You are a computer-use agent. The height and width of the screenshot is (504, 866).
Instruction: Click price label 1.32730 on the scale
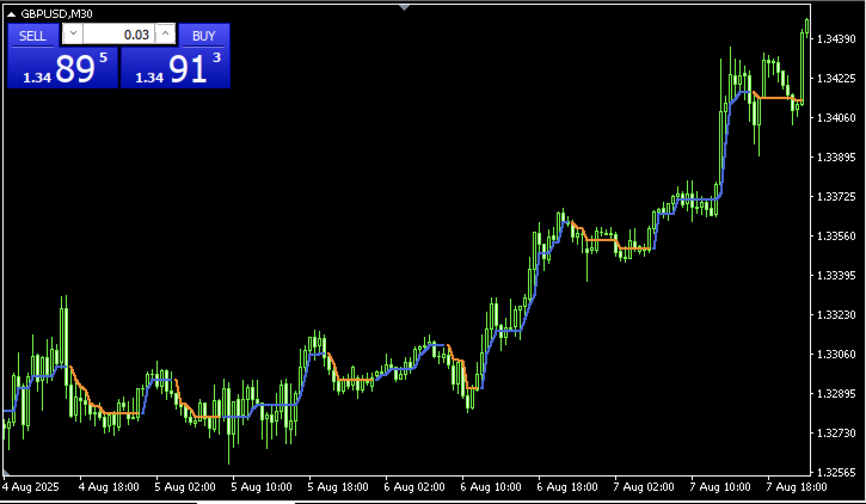click(x=836, y=433)
